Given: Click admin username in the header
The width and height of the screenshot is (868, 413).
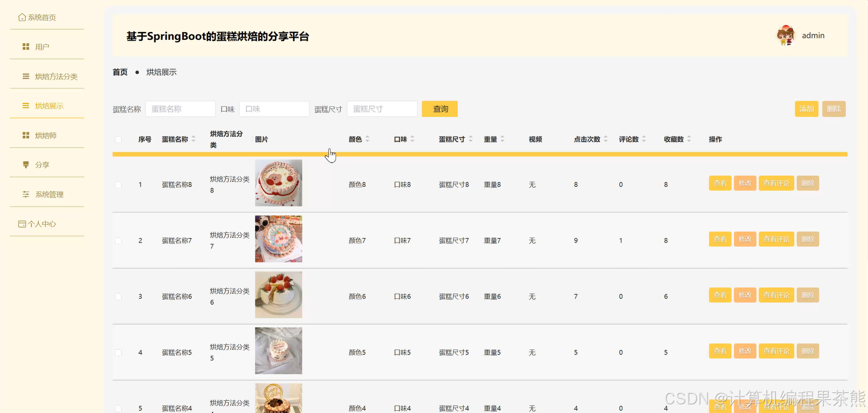Looking at the screenshot, I should point(813,35).
